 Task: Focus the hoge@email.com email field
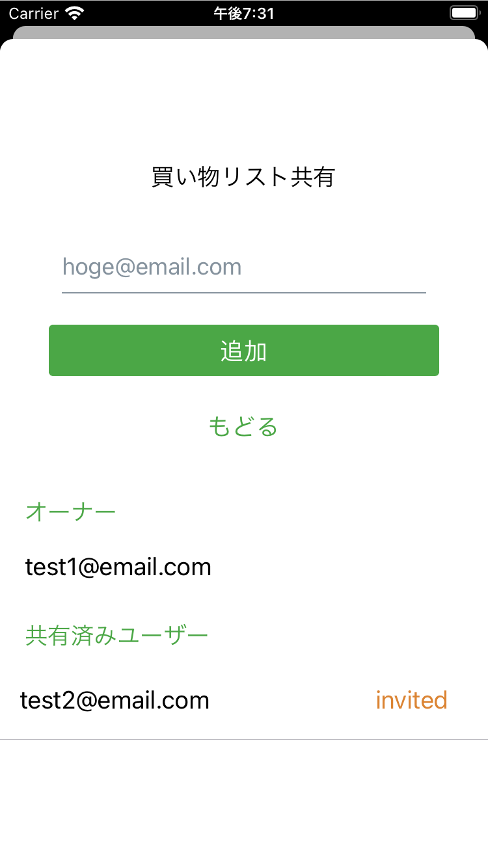click(243, 267)
